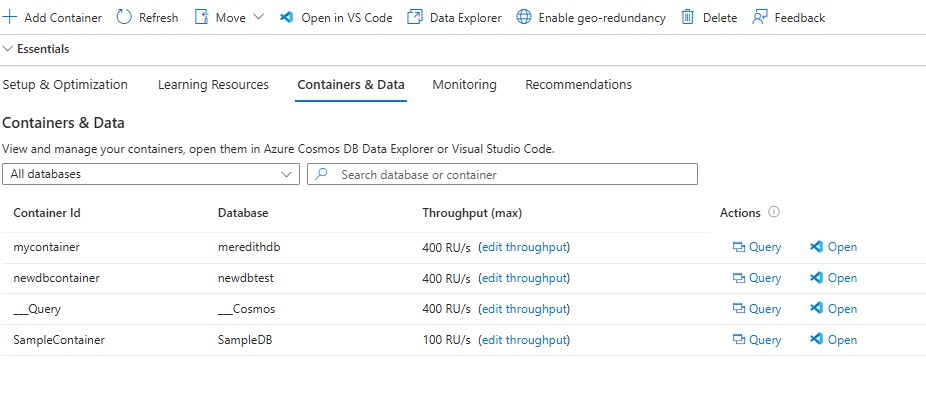Viewport: 926px width, 407px height.
Task: Click Query link for mycontainer
Action: pos(765,248)
